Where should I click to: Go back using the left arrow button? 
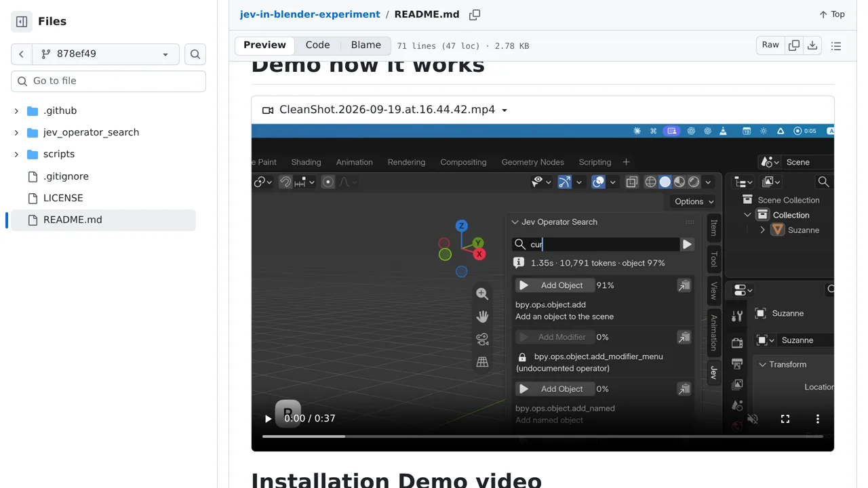click(x=21, y=54)
